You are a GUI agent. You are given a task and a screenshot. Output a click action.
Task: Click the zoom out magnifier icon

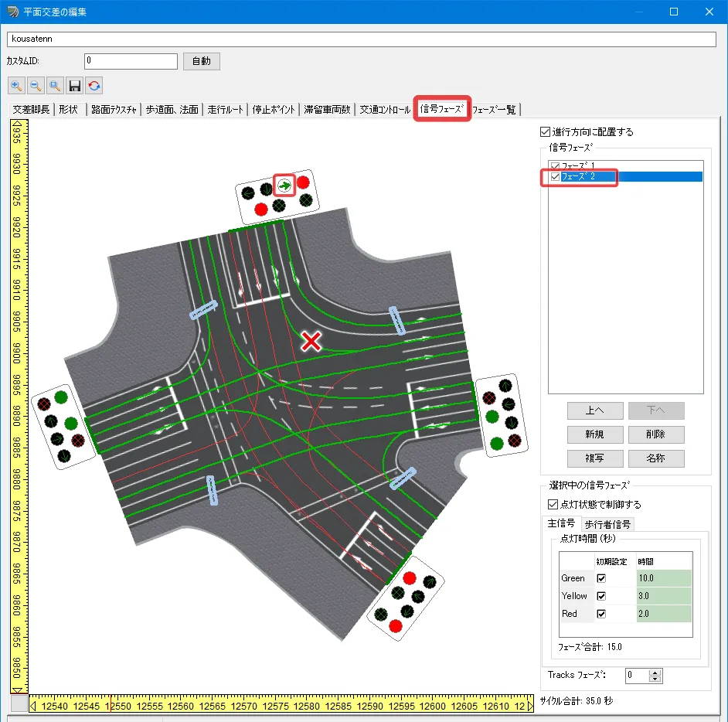pos(36,86)
